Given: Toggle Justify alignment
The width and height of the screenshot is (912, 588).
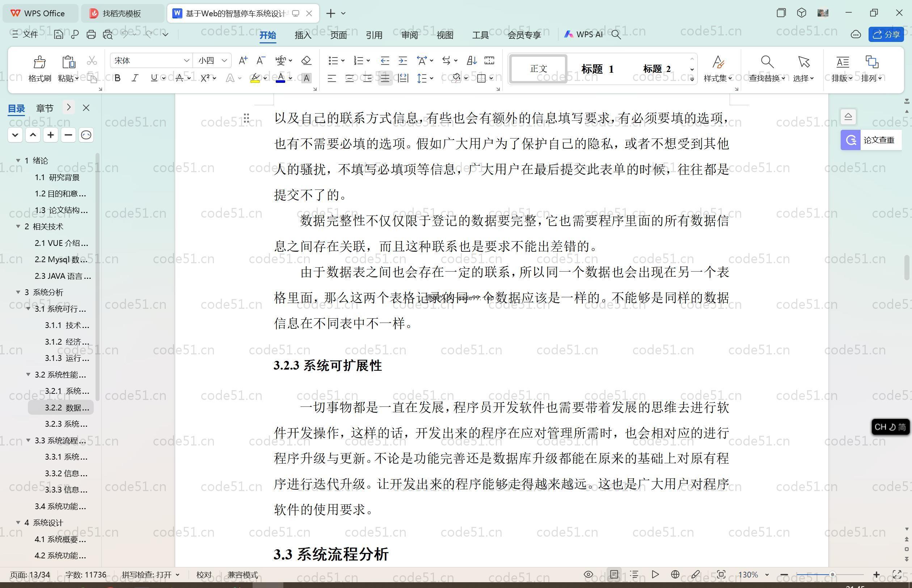Looking at the screenshot, I should click(x=385, y=78).
